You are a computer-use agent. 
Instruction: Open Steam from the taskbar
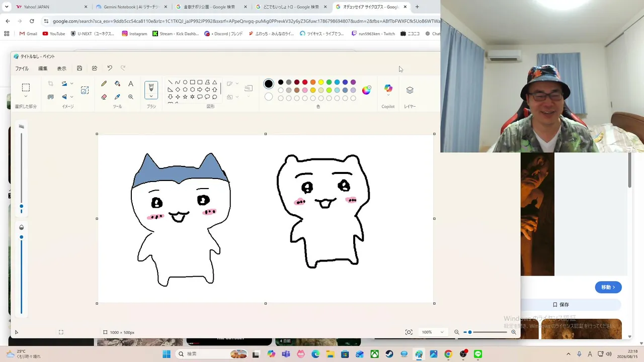(x=389, y=354)
